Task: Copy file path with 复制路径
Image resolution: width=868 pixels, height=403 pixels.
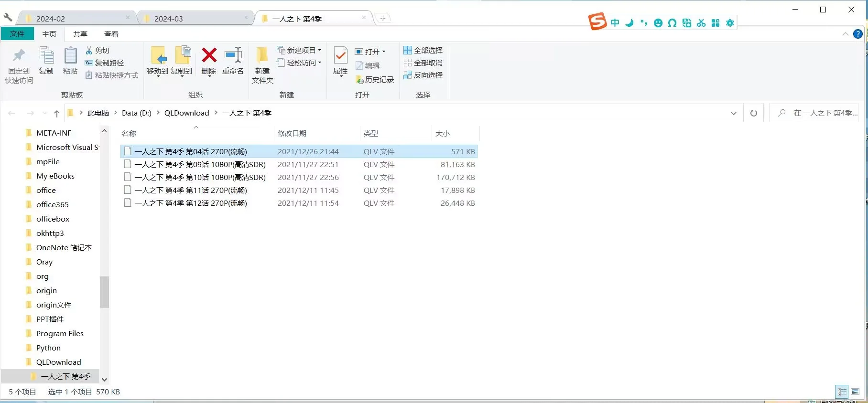Action: click(104, 63)
